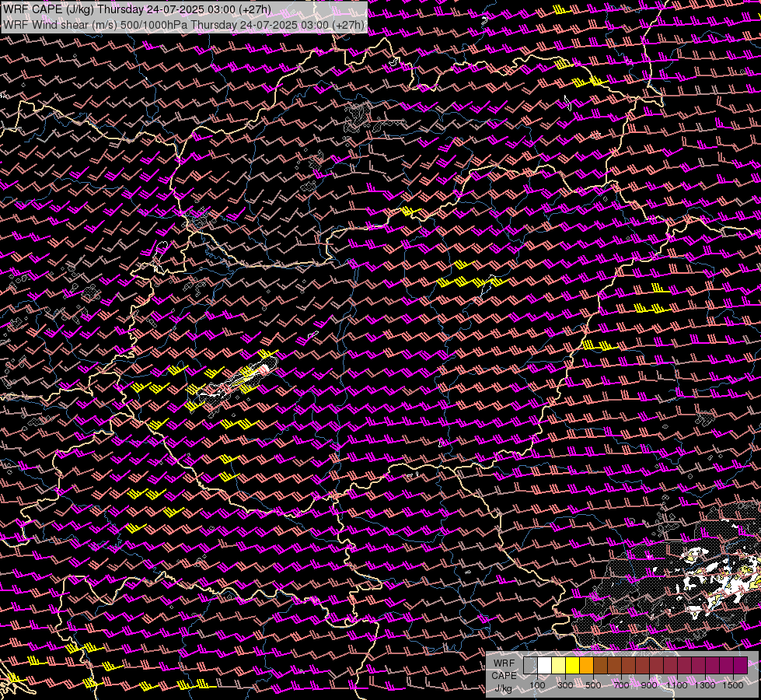761x700 pixels.
Task: Click the J/kg unit label in legend
Action: [x=503, y=688]
